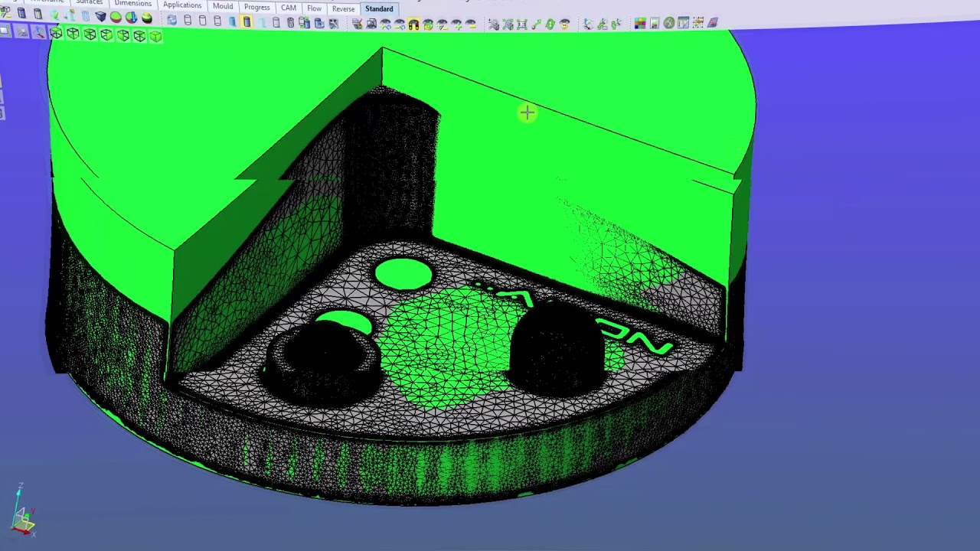This screenshot has width=980, height=551.
Task: Open the Applications tab
Action: [x=182, y=5]
